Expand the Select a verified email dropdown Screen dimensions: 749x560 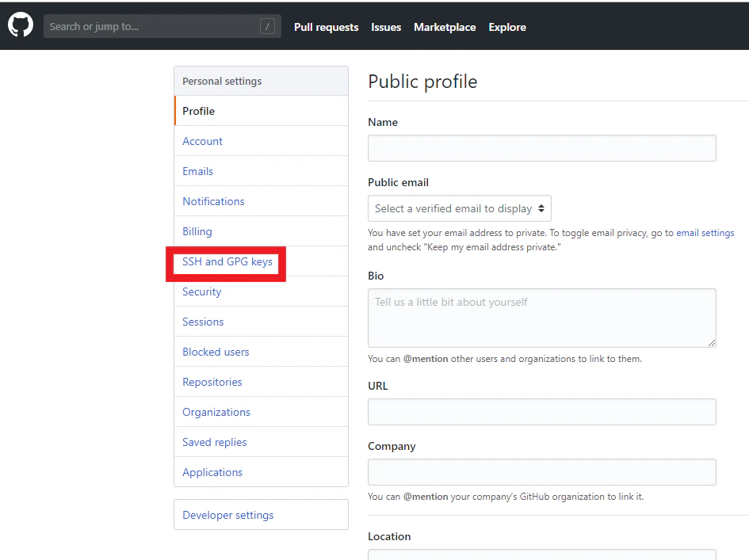460,208
